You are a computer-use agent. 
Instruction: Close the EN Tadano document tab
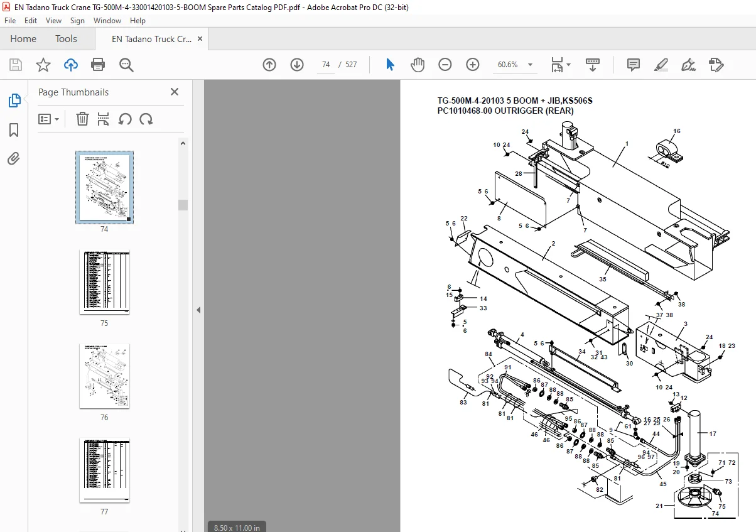click(x=200, y=38)
